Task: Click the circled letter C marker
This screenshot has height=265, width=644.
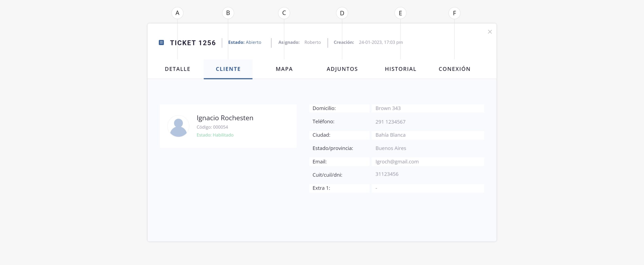Action: [284, 13]
